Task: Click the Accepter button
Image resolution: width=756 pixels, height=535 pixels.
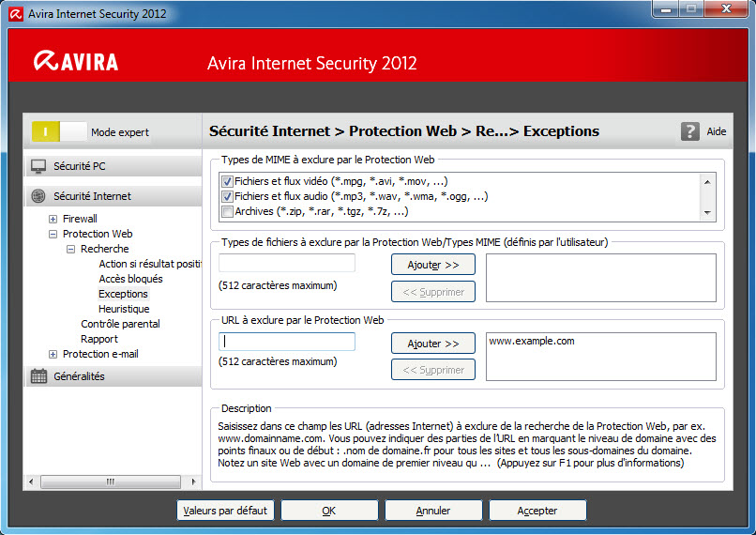Action: pos(537,511)
